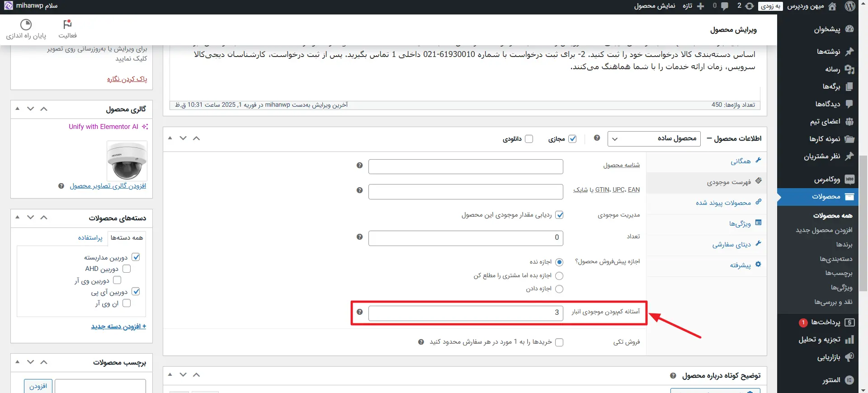
Task: Click the اعضای تیم team icon
Action: tap(849, 121)
